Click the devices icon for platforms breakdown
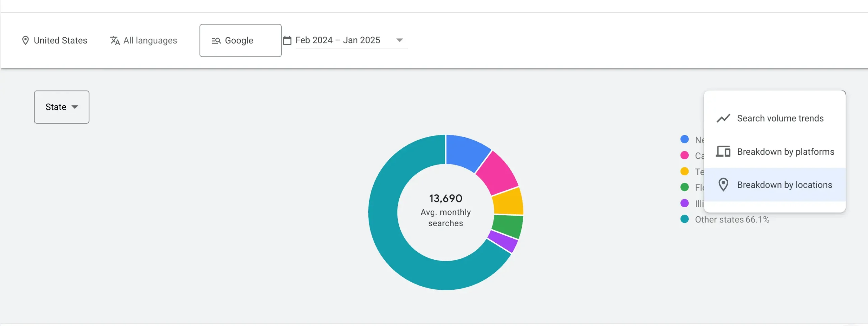Viewport: 868px width, 326px height. 723,151
